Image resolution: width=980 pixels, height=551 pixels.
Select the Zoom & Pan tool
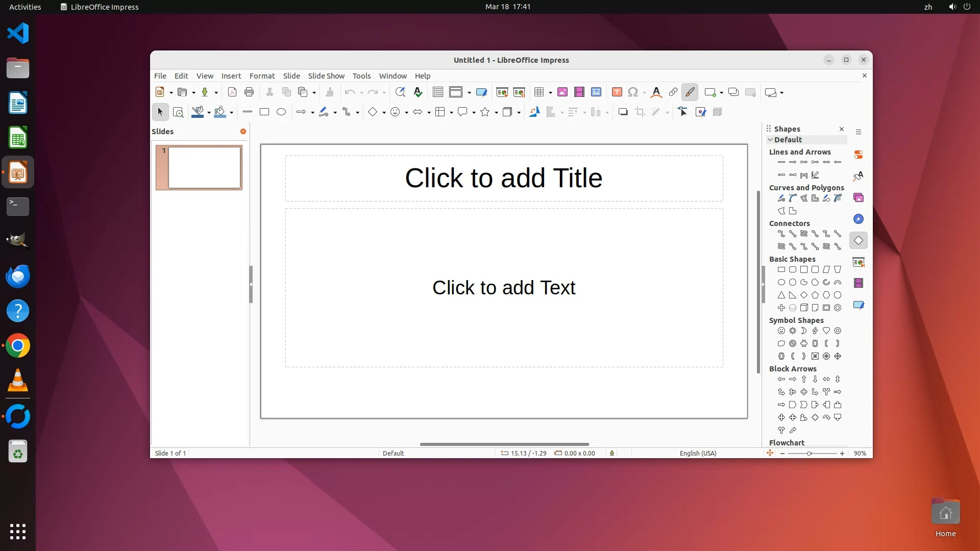[178, 112]
